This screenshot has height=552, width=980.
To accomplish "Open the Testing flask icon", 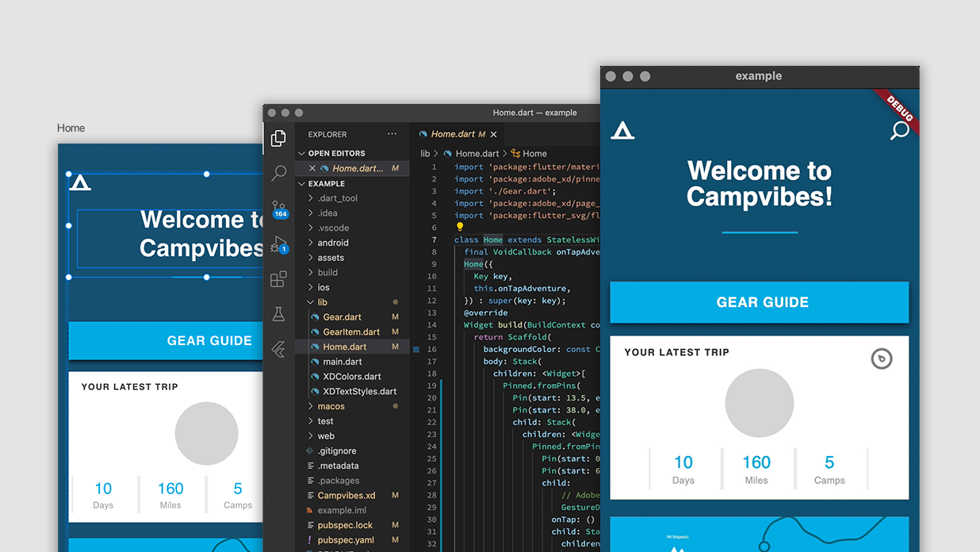I will click(x=278, y=314).
